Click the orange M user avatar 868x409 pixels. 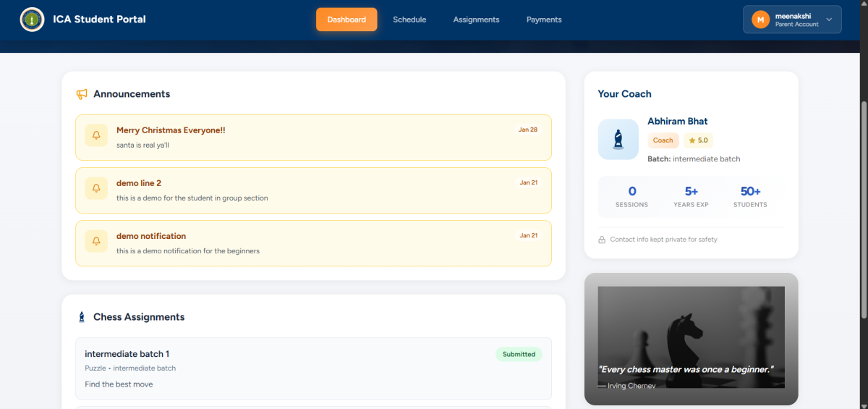point(760,20)
